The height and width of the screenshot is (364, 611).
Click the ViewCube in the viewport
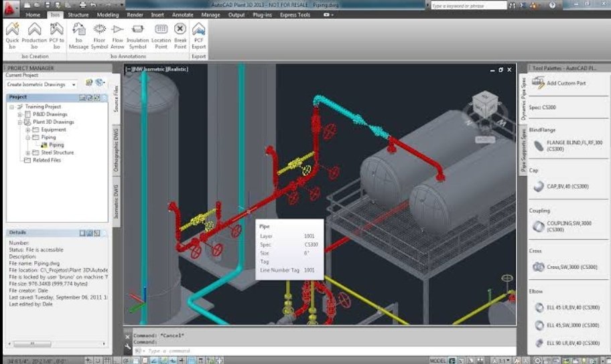point(484,104)
